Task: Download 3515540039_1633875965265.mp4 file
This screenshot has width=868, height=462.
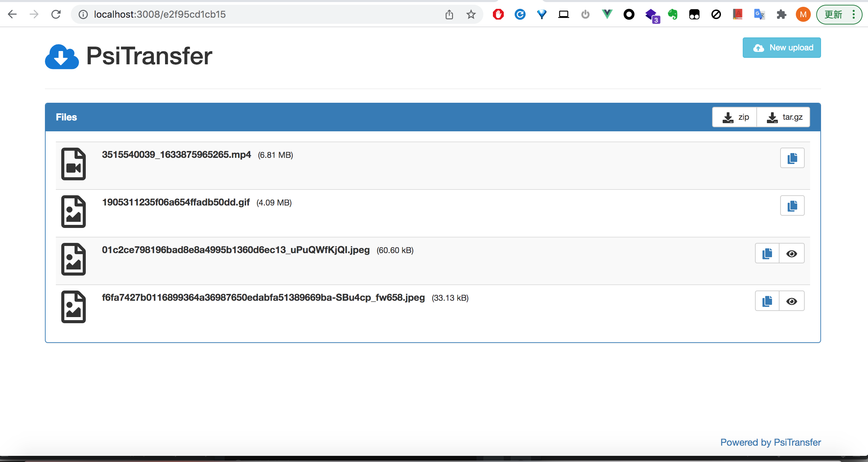Action: (x=176, y=155)
